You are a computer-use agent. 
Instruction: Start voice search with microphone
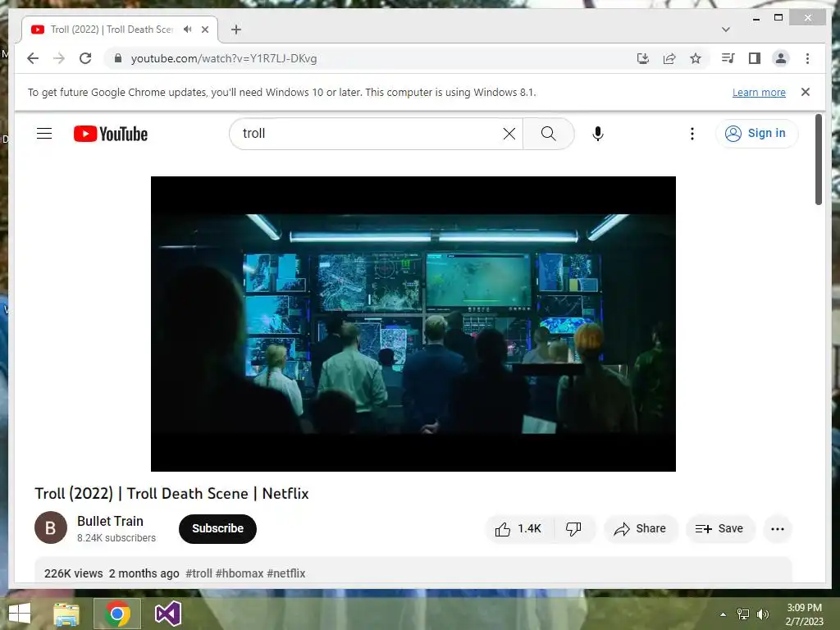click(598, 134)
